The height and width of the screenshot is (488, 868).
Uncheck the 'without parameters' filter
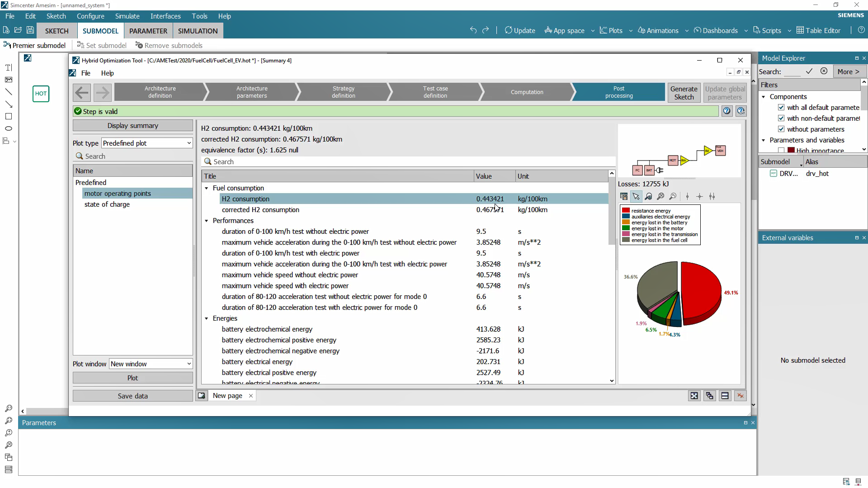point(782,129)
